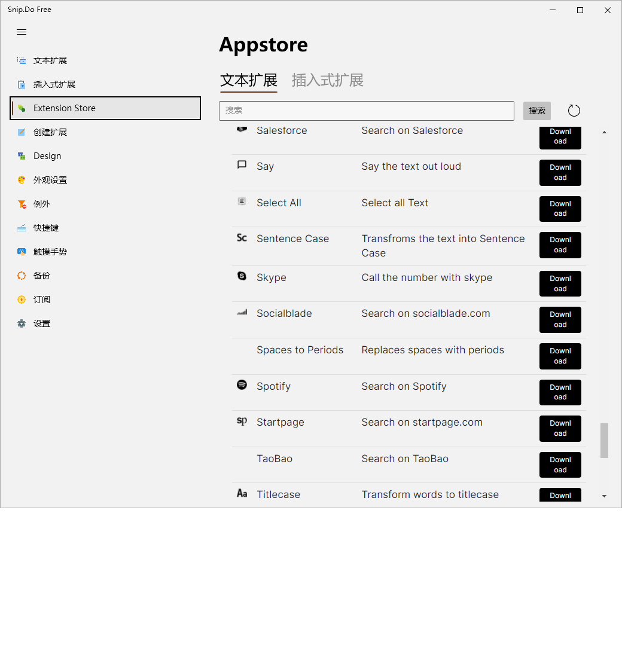The image size is (622, 672).
Task: Download the Salesforce extension
Action: (560, 138)
